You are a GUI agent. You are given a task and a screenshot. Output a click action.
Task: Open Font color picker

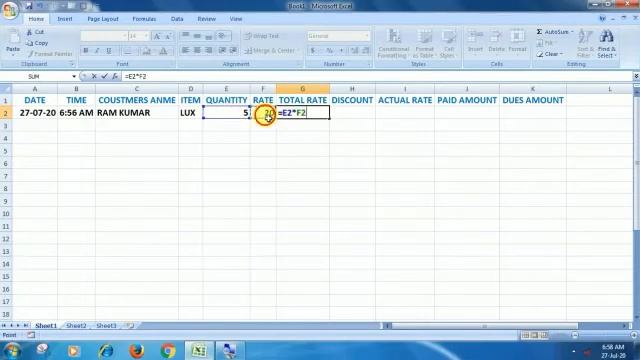(163, 51)
